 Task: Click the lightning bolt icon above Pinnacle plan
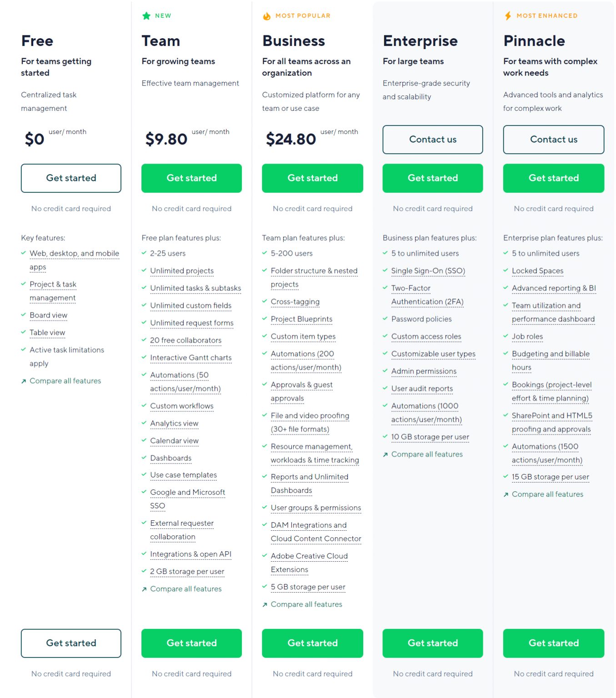pyautogui.click(x=508, y=15)
